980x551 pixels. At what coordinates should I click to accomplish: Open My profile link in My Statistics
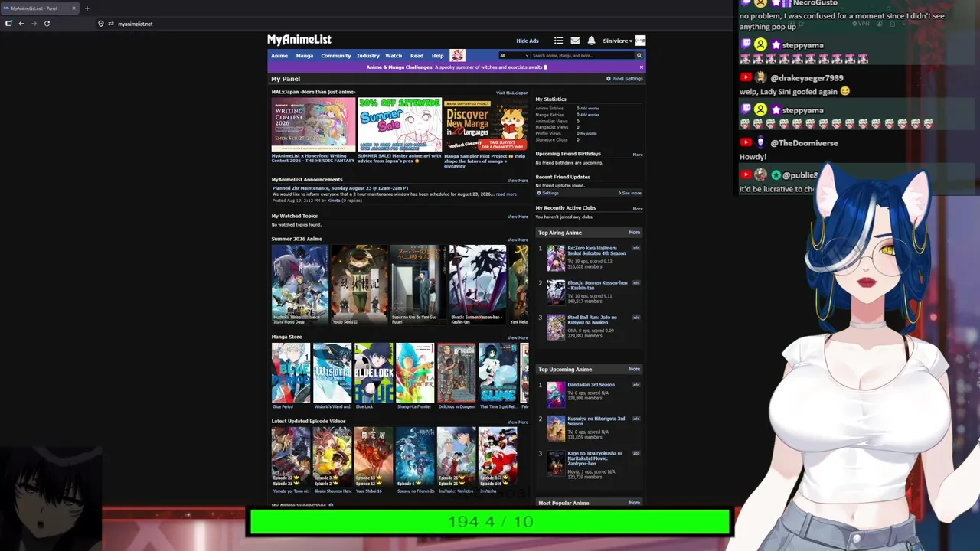point(589,133)
